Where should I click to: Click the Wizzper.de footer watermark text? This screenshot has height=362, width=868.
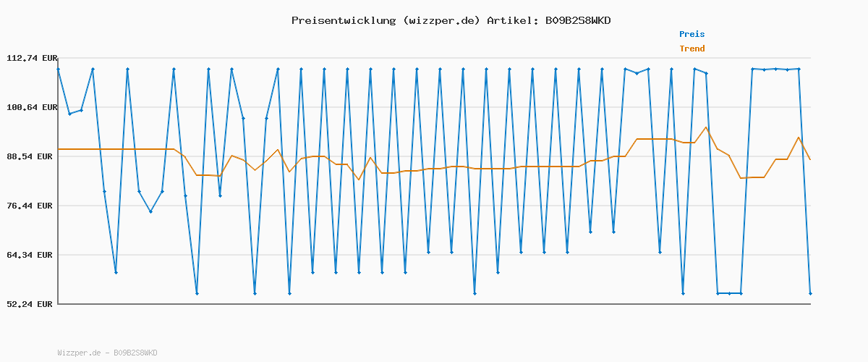pyautogui.click(x=79, y=353)
